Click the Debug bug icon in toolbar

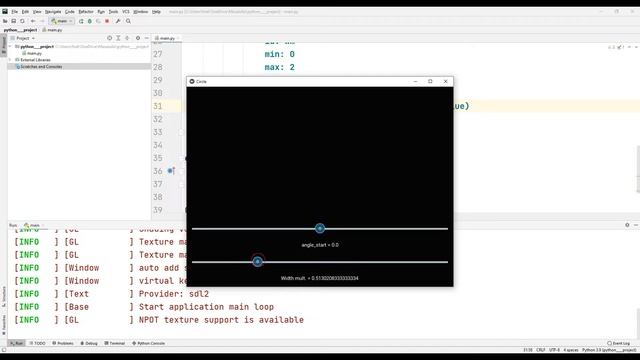90,21
